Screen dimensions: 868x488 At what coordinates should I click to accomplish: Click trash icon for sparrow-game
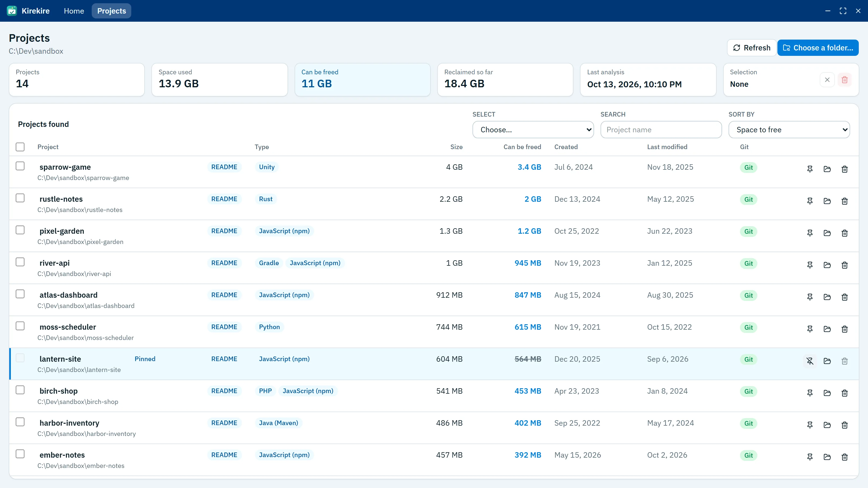844,169
